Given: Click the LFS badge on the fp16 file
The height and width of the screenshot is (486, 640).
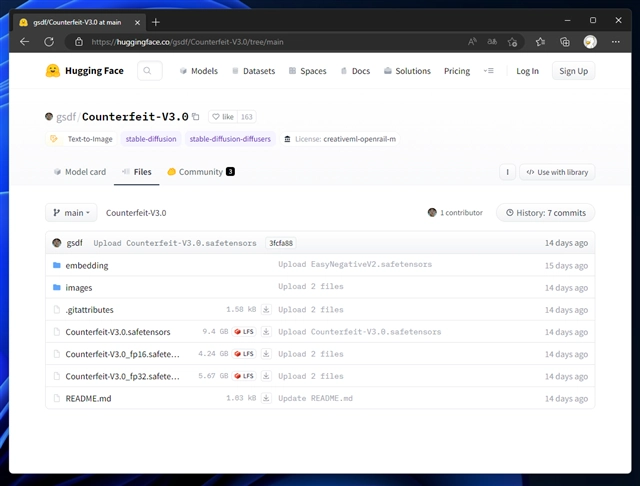Looking at the screenshot, I should coord(244,354).
